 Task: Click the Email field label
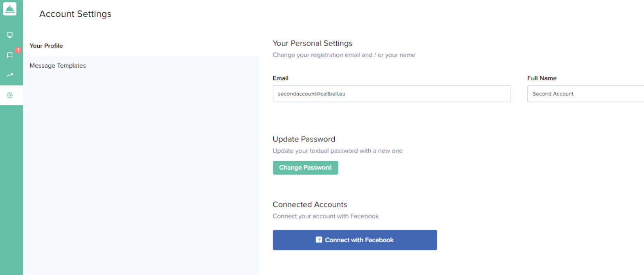pyautogui.click(x=280, y=78)
